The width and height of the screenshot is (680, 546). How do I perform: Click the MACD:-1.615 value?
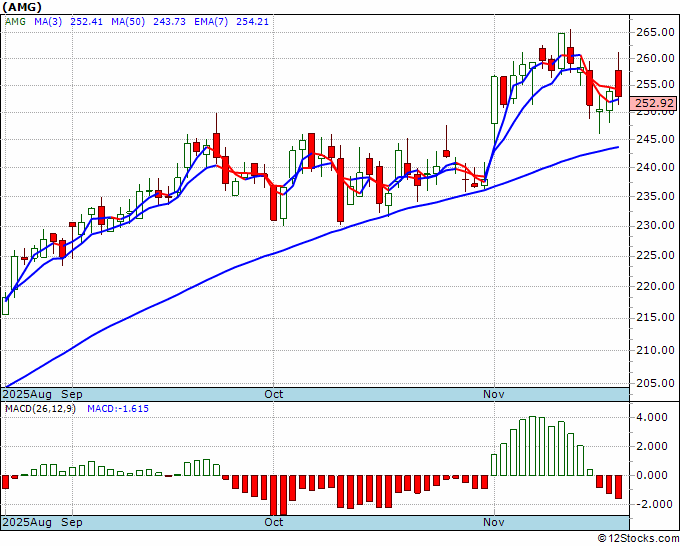pos(118,409)
